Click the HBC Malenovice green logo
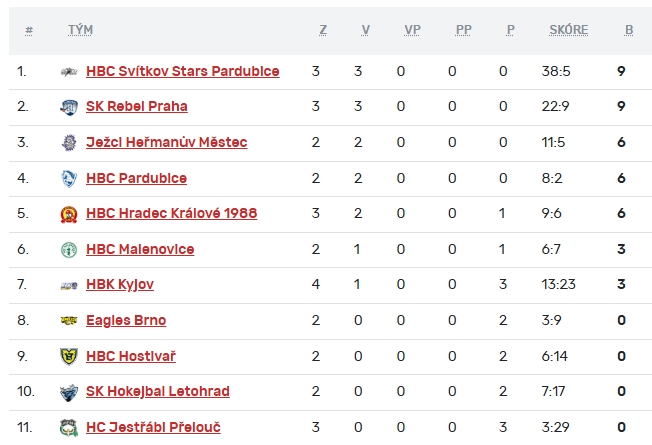Viewport: 652px width, 445px height. 69,250
